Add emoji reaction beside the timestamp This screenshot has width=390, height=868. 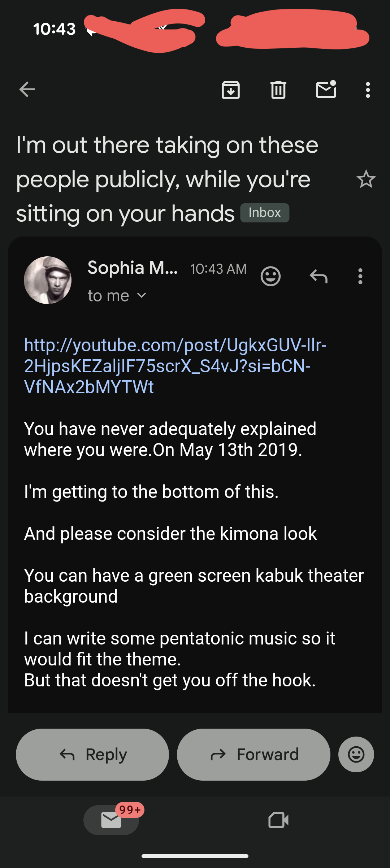pyautogui.click(x=270, y=277)
